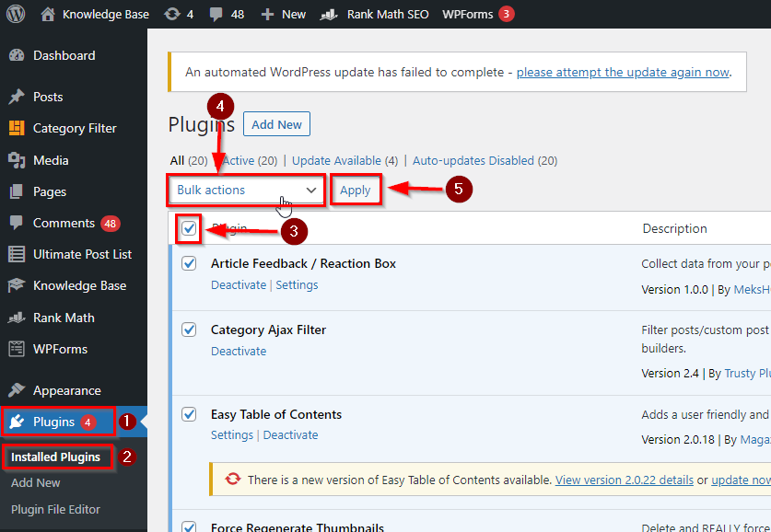Click the WPForms sidebar icon
Viewport: 771px width, 532px height.
tap(17, 349)
